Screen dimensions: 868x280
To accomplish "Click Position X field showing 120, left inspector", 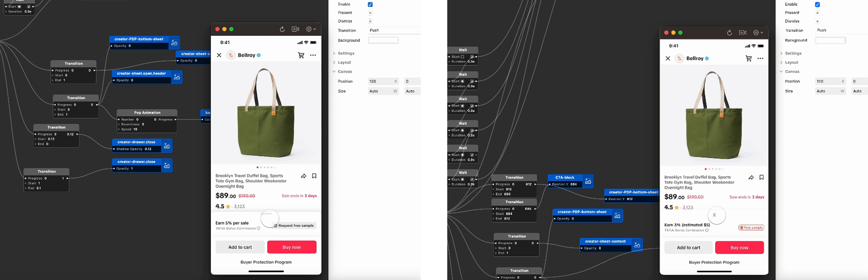I will [383, 81].
